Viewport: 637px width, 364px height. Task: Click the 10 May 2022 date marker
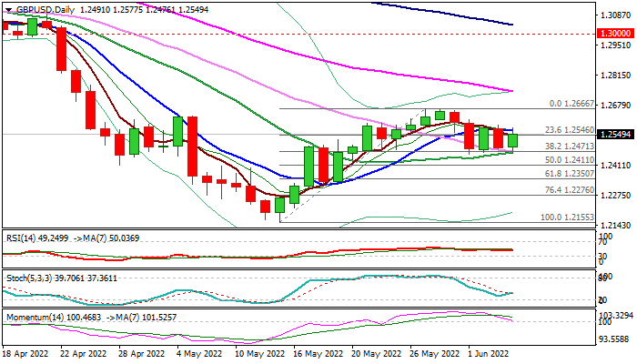pyautogui.click(x=260, y=354)
